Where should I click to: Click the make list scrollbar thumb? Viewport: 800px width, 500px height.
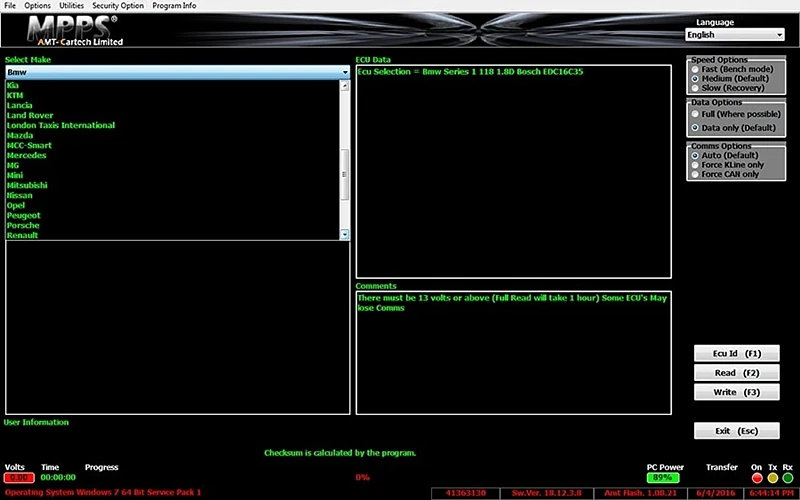(x=344, y=174)
